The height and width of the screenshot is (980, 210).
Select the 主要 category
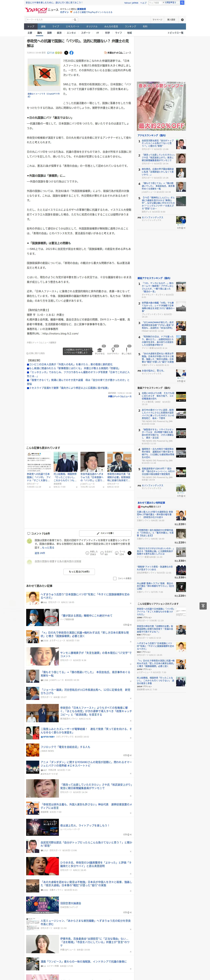coord(30,33)
